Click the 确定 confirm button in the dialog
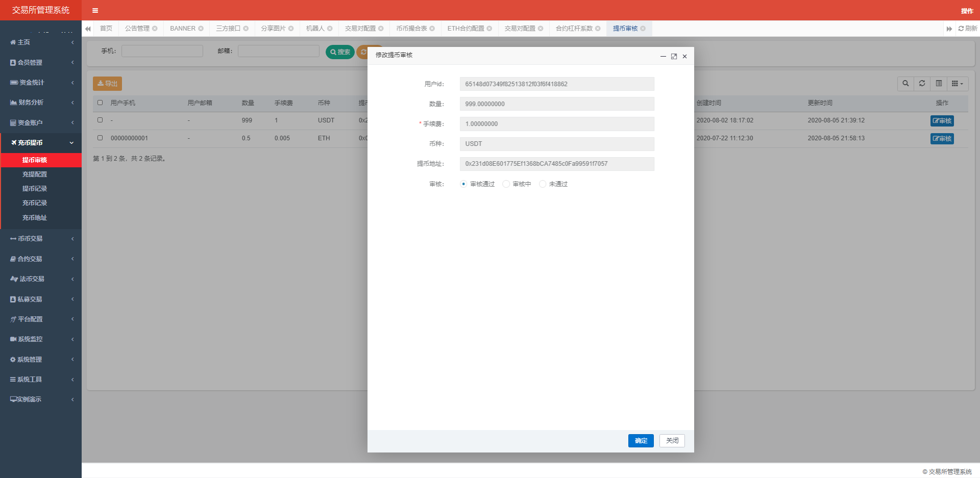The width and height of the screenshot is (980, 478). click(641, 440)
